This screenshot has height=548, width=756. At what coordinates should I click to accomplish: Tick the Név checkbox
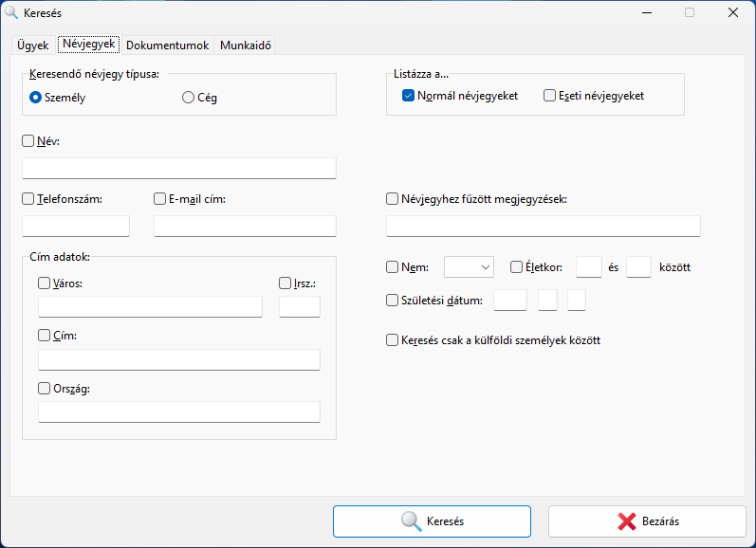(x=28, y=141)
